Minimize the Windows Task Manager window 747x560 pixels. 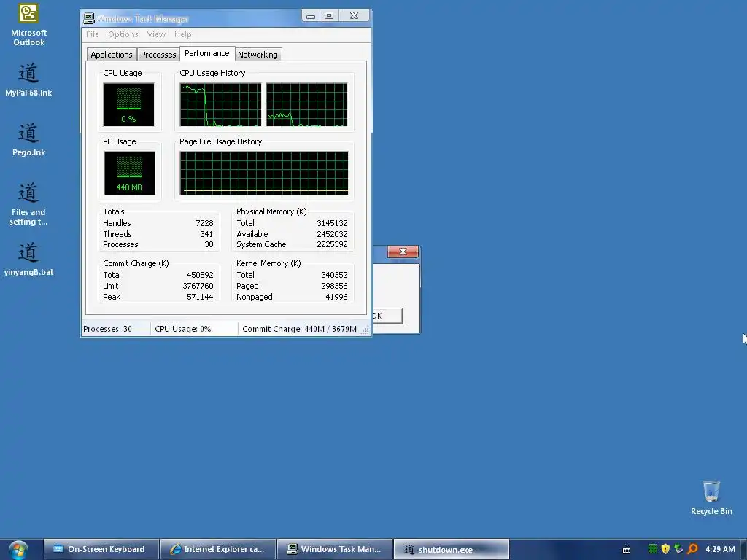tap(311, 16)
